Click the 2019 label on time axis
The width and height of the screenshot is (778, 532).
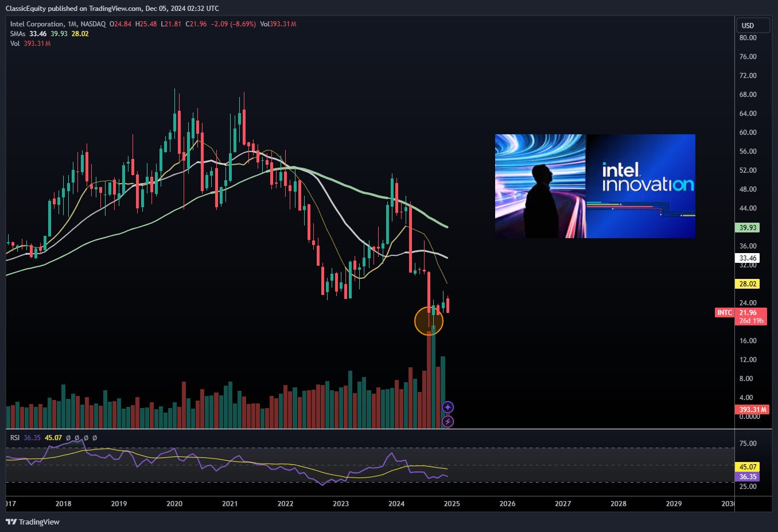click(x=119, y=504)
